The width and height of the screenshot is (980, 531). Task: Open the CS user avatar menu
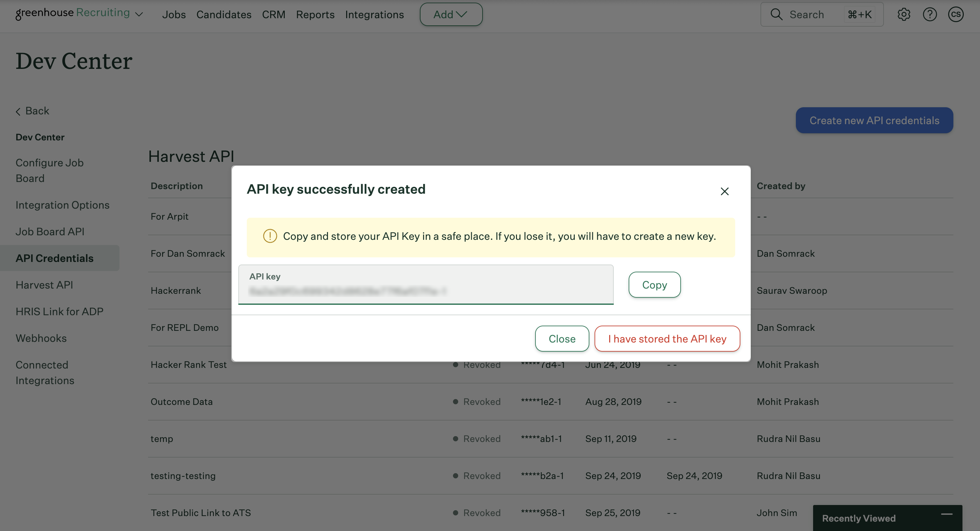[955, 15]
